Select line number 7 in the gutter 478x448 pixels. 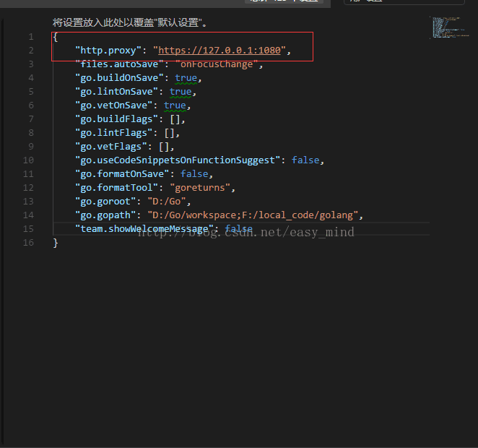(31, 119)
